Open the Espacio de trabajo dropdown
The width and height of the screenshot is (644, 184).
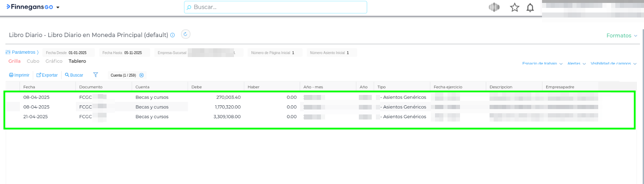(542, 64)
